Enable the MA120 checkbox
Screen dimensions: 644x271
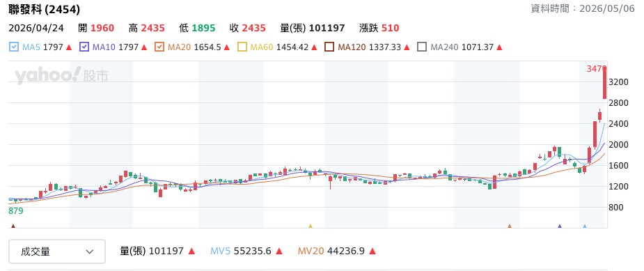[x=329, y=47]
